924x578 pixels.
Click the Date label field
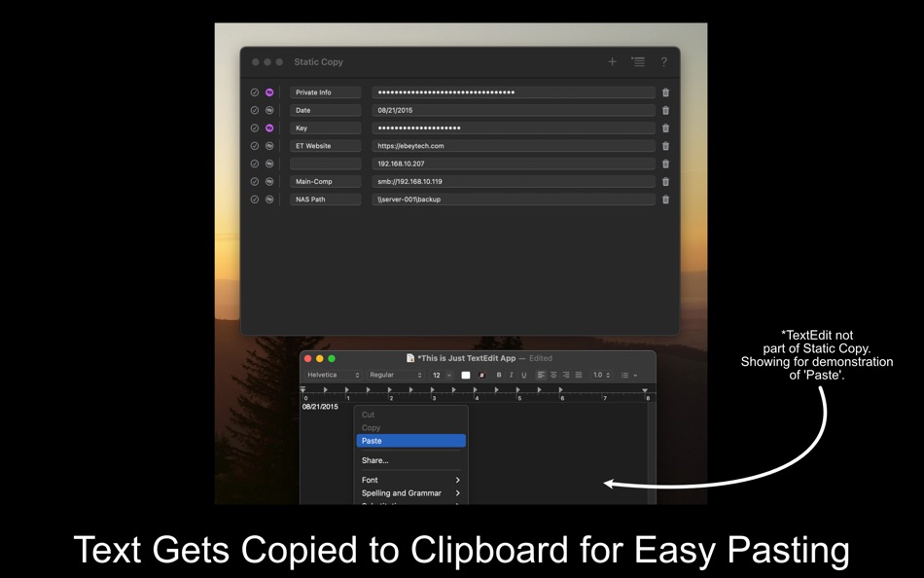click(325, 110)
